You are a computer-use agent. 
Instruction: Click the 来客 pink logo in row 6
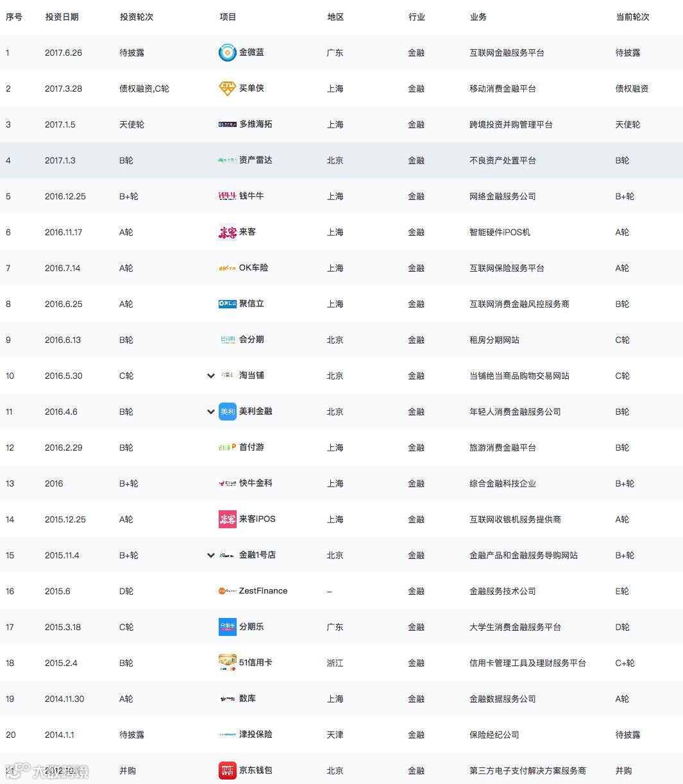(228, 232)
